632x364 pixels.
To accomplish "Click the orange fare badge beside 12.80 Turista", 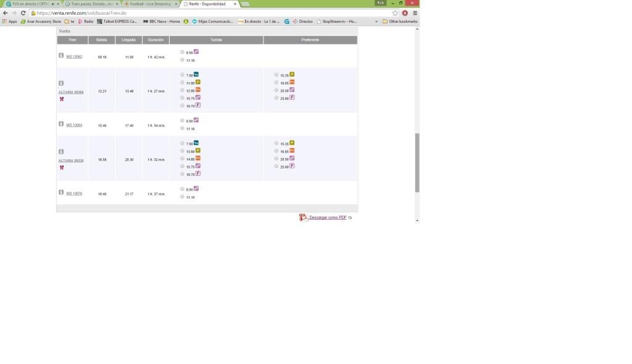I will (198, 89).
